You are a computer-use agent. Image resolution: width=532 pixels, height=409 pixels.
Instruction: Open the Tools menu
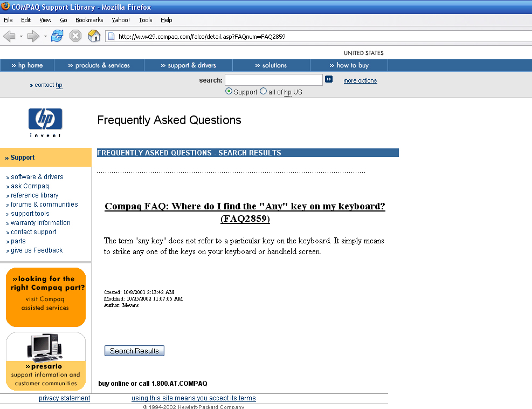tap(145, 20)
